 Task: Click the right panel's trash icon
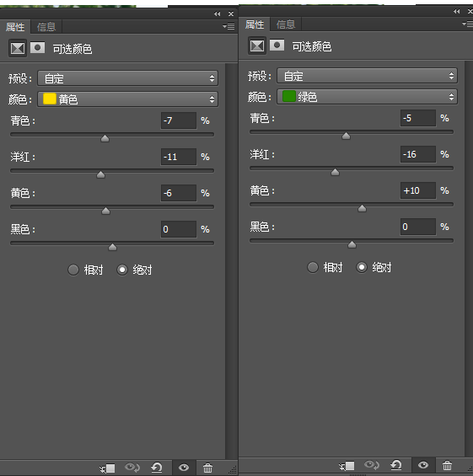coord(447,465)
